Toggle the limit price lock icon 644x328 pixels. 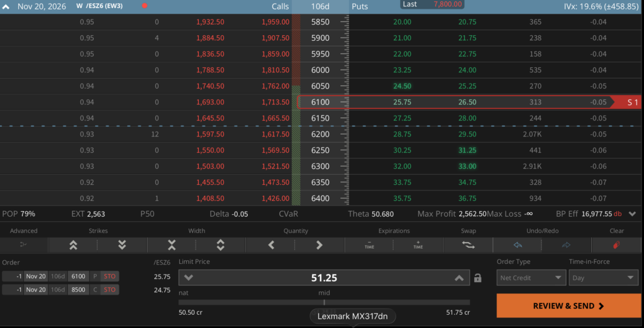coord(477,278)
